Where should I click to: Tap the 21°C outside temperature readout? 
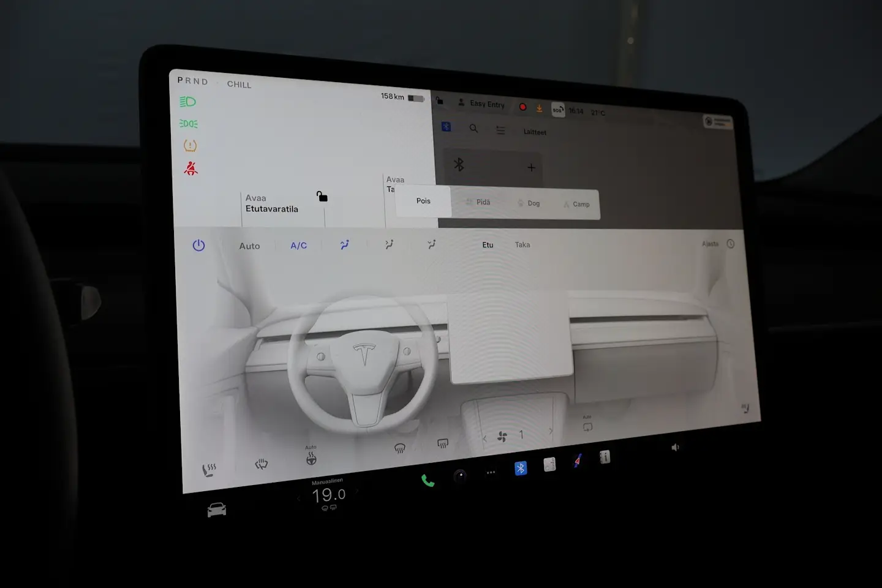598,113
